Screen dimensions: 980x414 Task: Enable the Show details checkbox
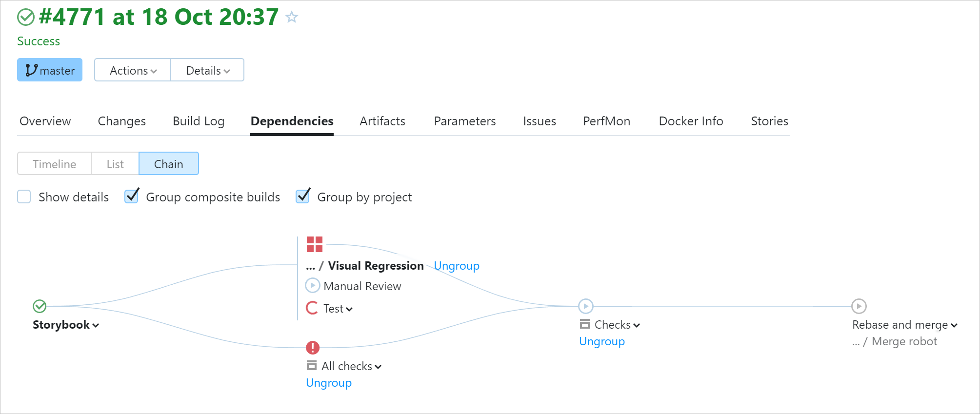[24, 197]
